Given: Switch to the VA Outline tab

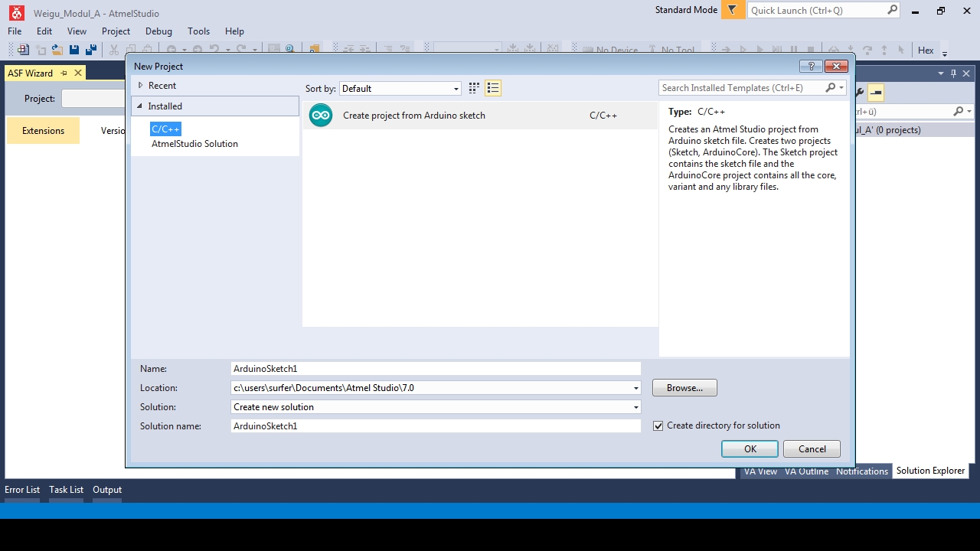Looking at the screenshot, I should 806,471.
